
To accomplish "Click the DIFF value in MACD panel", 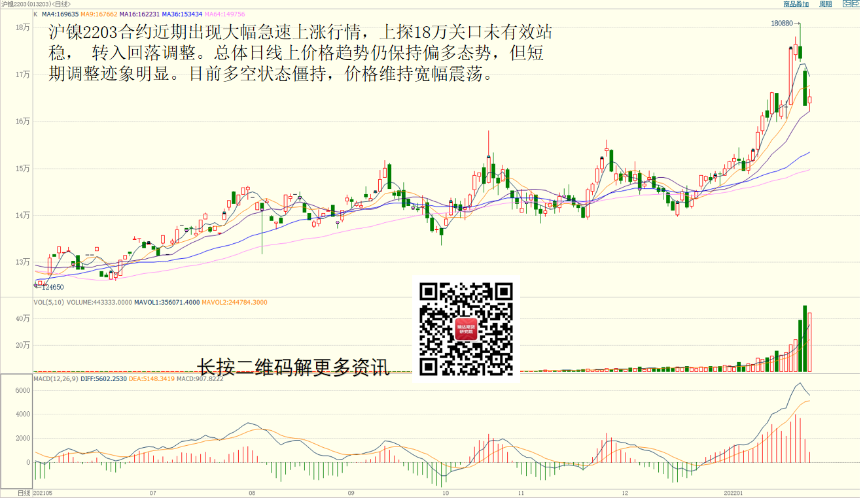I will tap(104, 378).
